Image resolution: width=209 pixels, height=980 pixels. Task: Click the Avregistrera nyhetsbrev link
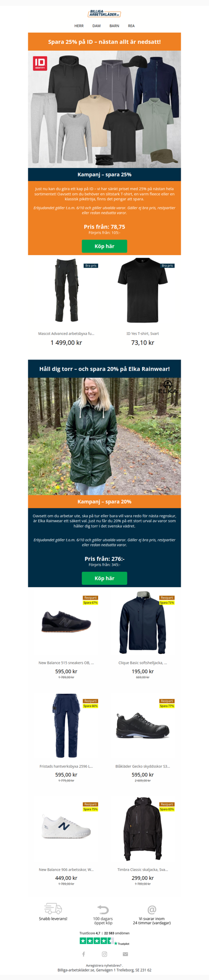[104, 965]
